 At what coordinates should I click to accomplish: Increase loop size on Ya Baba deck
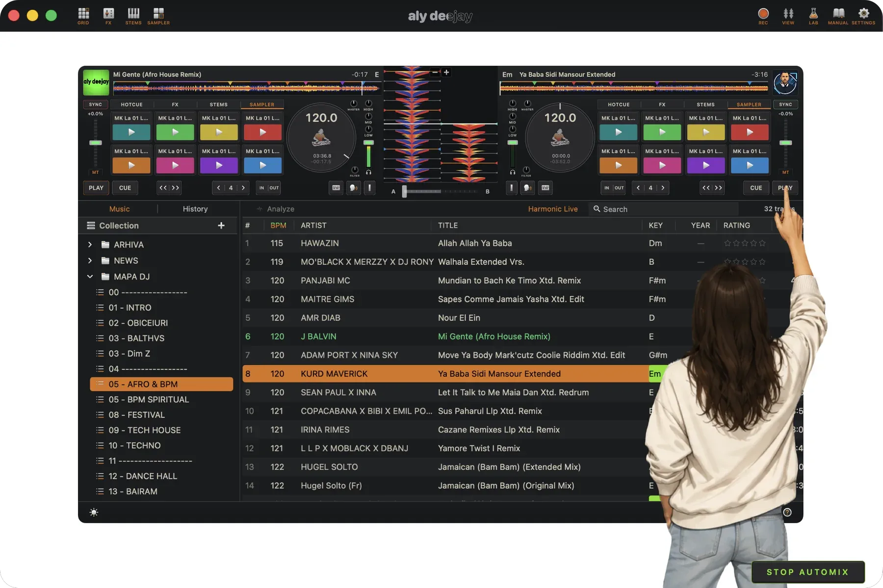pyautogui.click(x=663, y=188)
